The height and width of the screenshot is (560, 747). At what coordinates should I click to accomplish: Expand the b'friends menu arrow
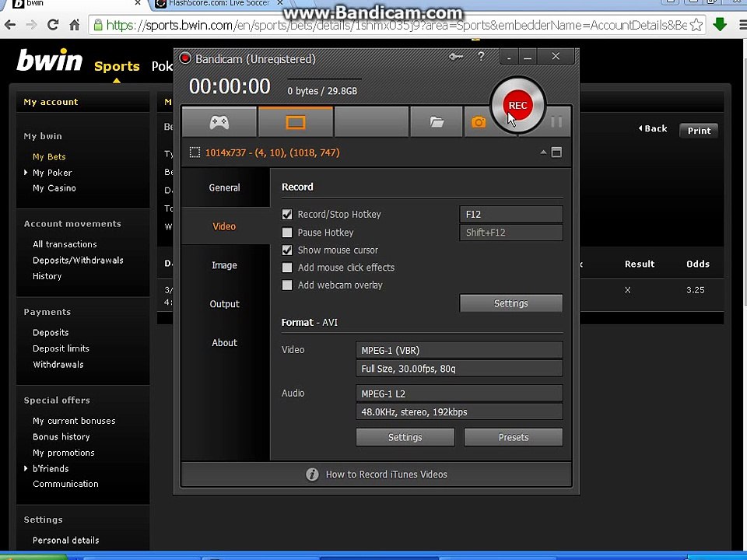[x=26, y=468]
